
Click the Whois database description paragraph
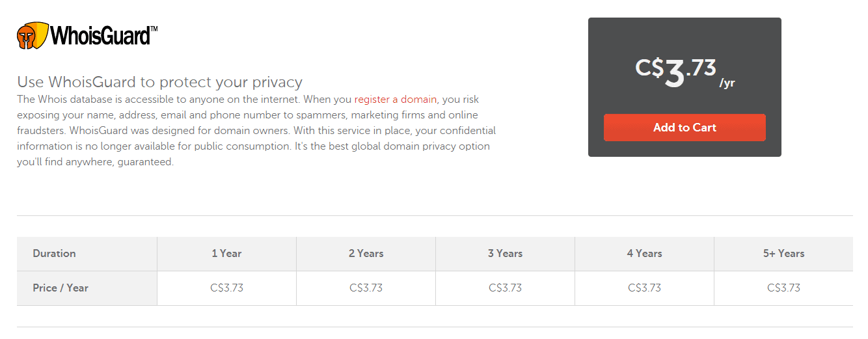tap(257, 131)
